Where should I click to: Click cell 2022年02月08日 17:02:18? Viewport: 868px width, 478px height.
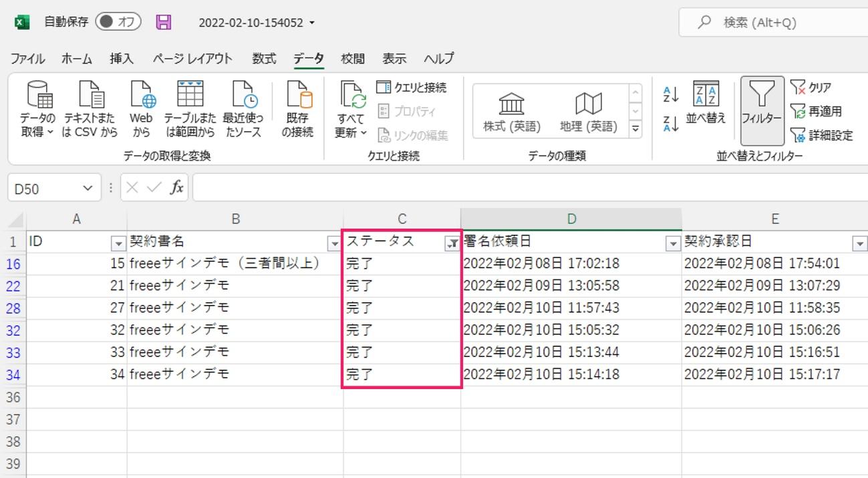pos(571,263)
